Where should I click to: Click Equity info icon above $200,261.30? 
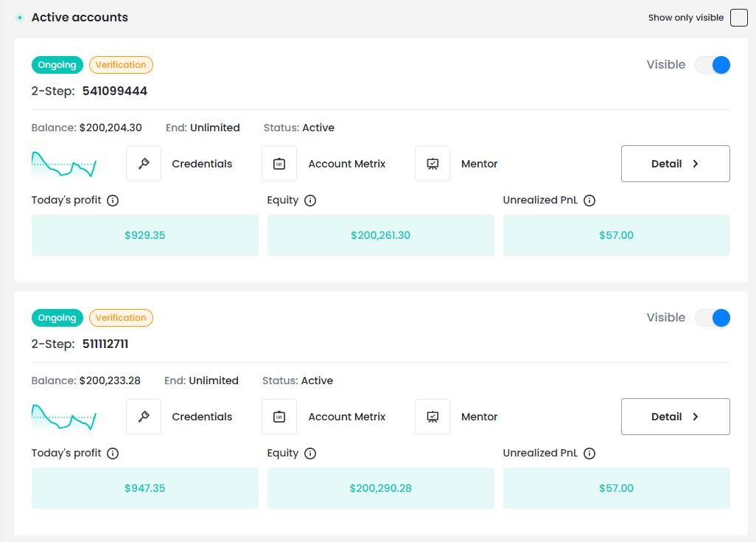tap(310, 201)
